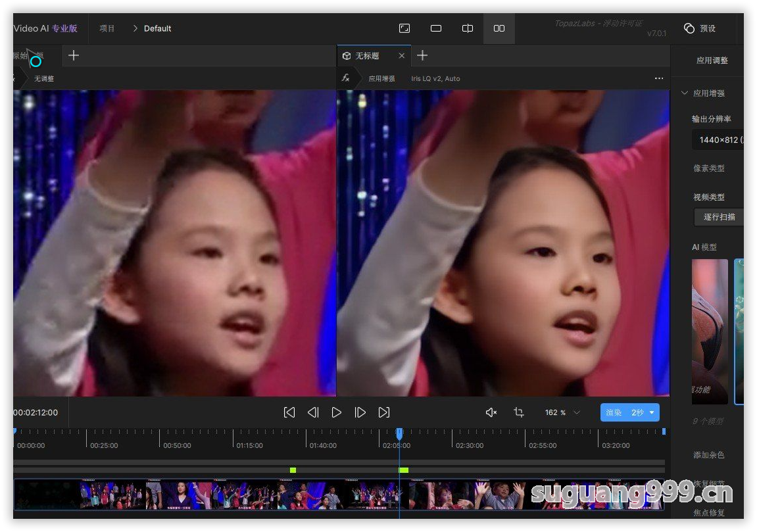Select the 无标题 tab
This screenshot has height=532, width=757.
coord(367,56)
